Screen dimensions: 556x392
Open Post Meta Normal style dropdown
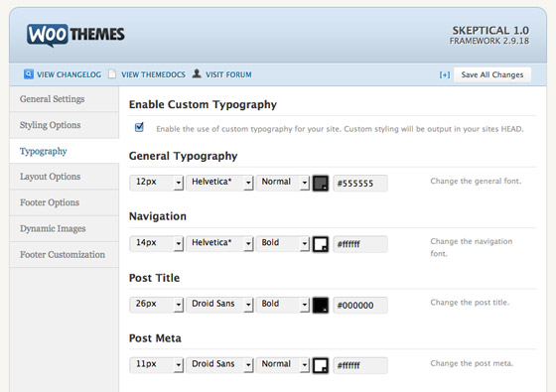click(283, 365)
